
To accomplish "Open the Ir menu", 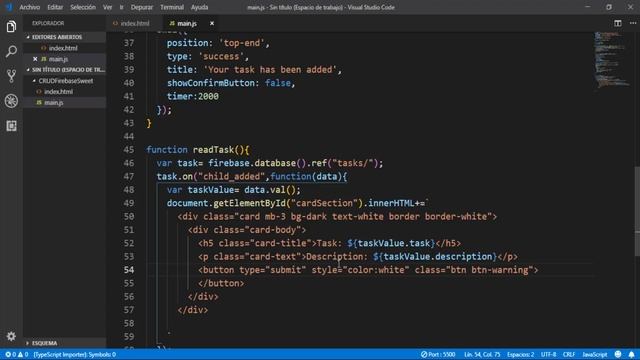I will coord(121,7).
